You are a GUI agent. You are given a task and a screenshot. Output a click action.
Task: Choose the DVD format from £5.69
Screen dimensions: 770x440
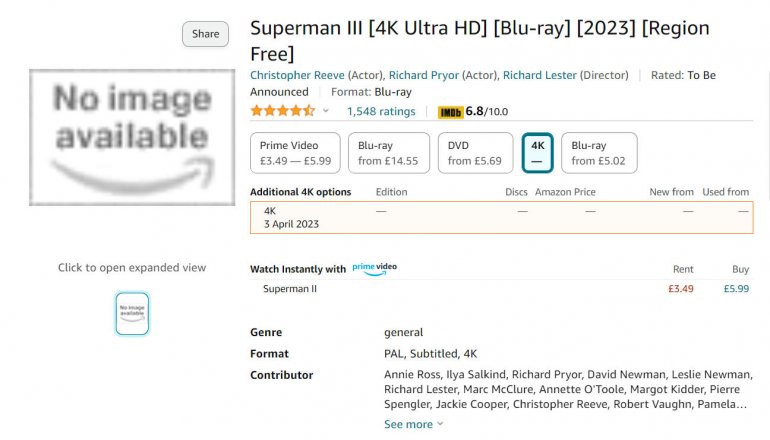[475, 153]
